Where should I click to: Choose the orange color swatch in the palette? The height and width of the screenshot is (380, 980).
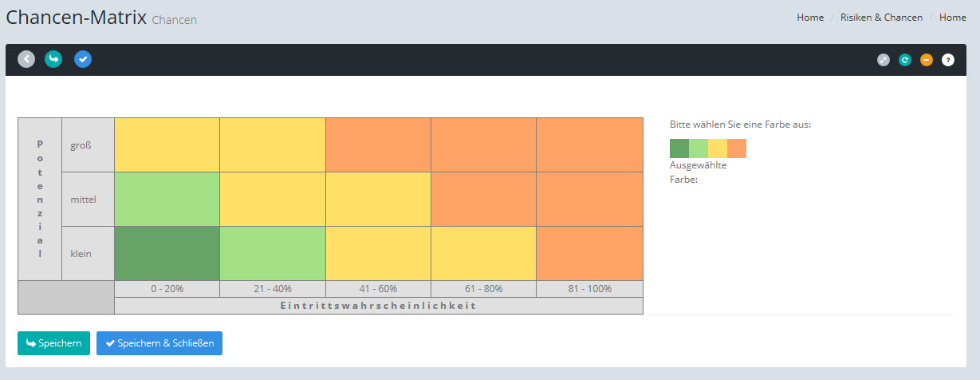click(x=737, y=148)
